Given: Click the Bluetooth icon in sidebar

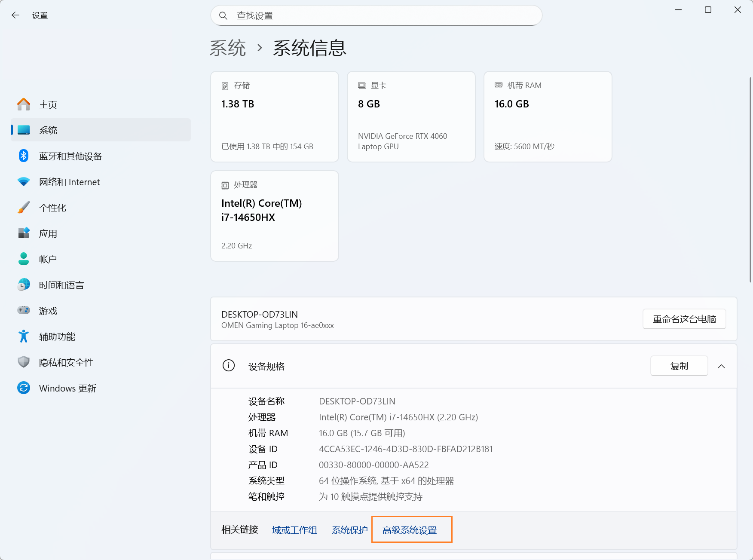Looking at the screenshot, I should coord(24,156).
